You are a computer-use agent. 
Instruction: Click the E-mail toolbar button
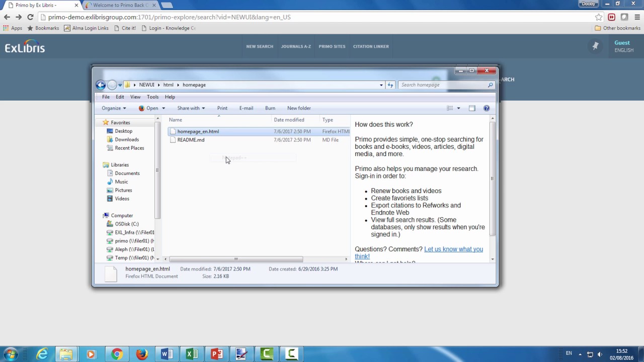point(246,108)
